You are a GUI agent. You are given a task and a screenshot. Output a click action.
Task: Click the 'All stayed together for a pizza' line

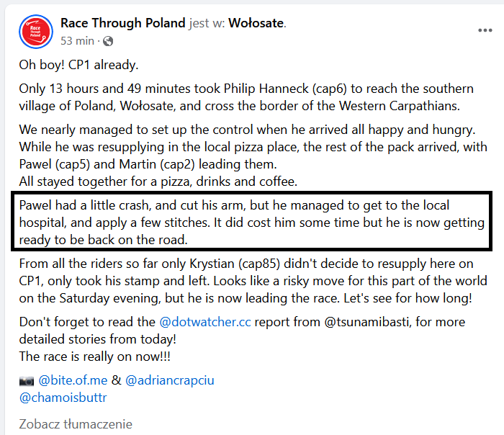click(158, 181)
